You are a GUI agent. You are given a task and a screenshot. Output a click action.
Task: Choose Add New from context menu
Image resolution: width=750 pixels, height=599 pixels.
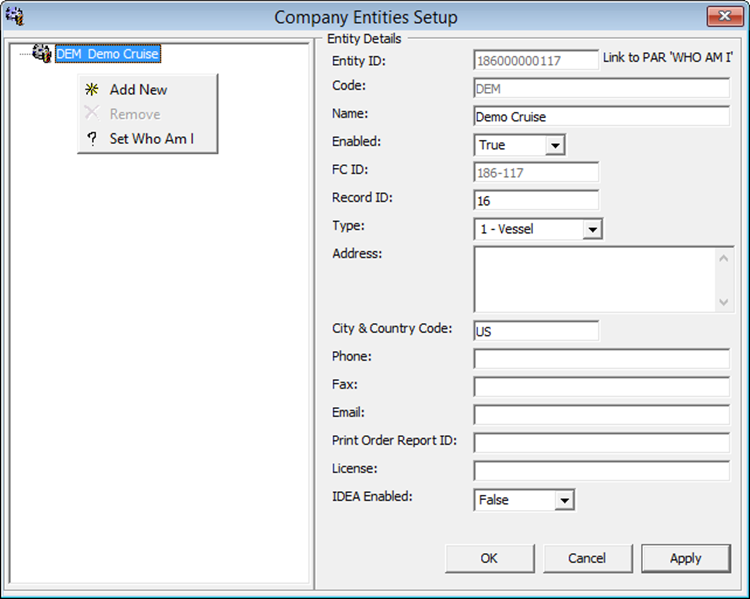pyautogui.click(x=147, y=89)
